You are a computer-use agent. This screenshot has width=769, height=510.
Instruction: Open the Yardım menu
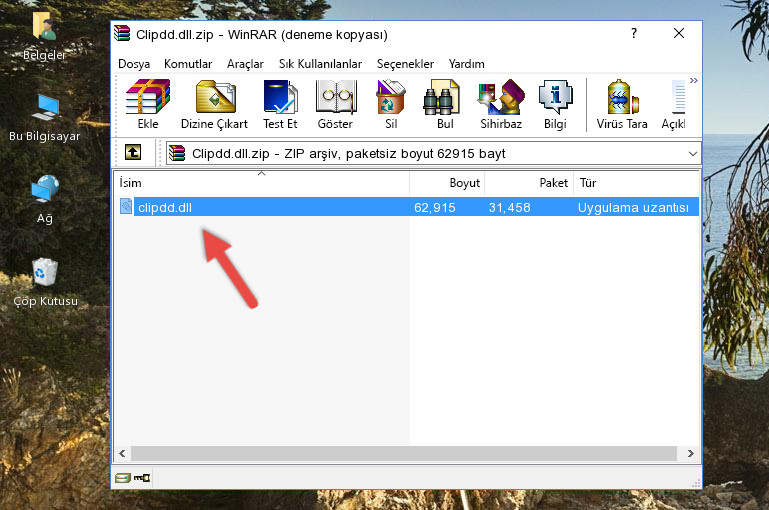pyautogui.click(x=466, y=64)
